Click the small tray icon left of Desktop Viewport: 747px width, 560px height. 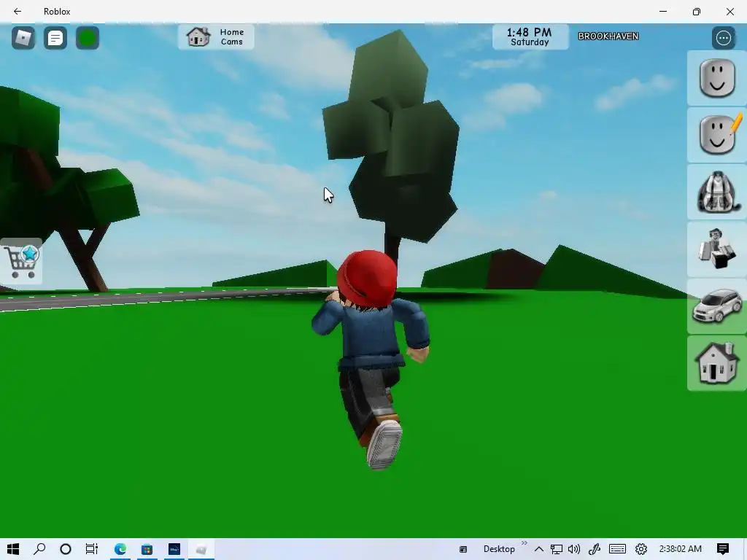462,550
